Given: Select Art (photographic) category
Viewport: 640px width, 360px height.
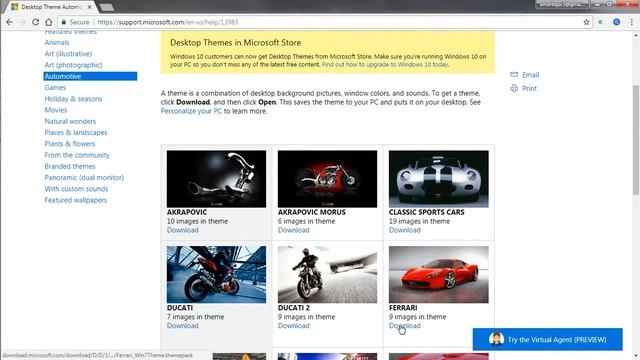Looking at the screenshot, I should tap(73, 65).
